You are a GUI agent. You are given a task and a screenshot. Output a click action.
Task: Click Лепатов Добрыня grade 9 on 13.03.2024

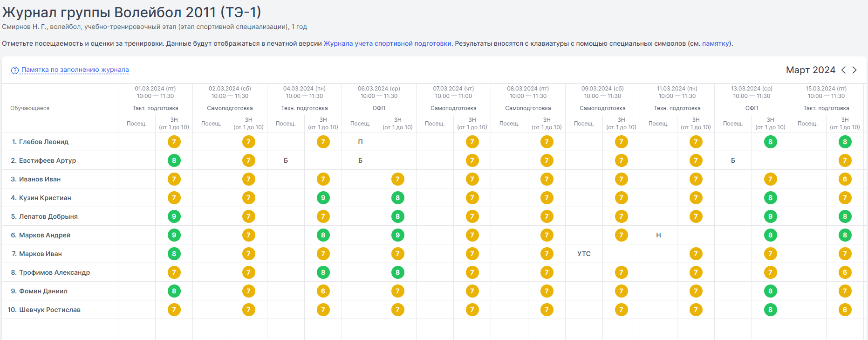click(x=771, y=216)
